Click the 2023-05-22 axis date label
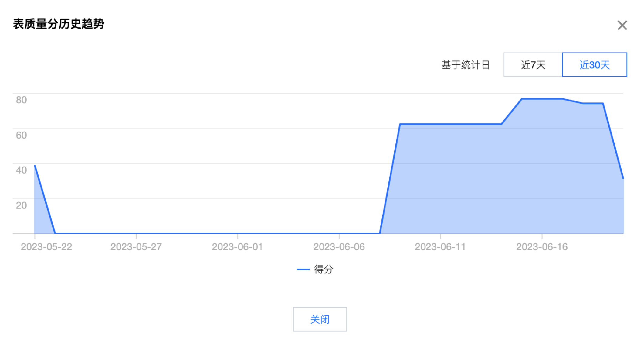Viewport: 644px width, 337px height. 46,247
